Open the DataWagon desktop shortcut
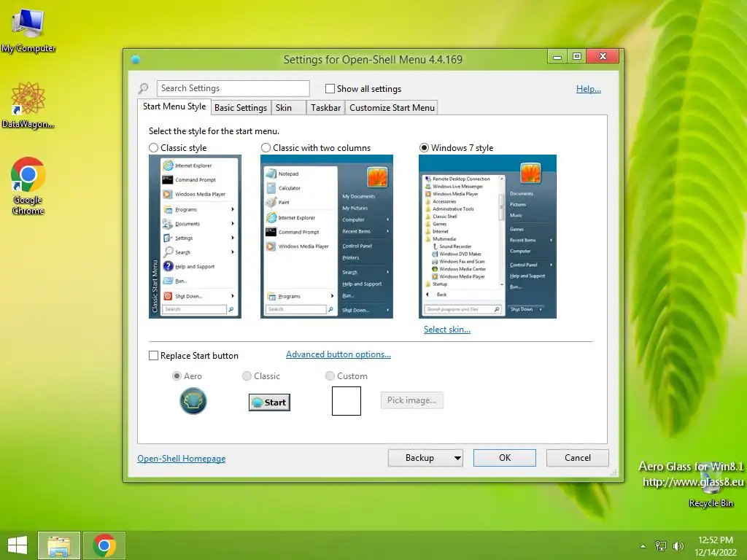This screenshot has height=560, width=747. point(28,105)
